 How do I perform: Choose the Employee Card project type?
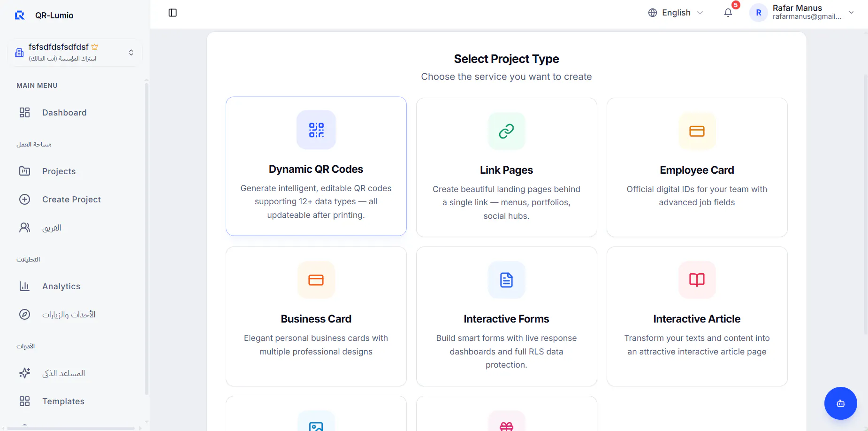[697, 167]
